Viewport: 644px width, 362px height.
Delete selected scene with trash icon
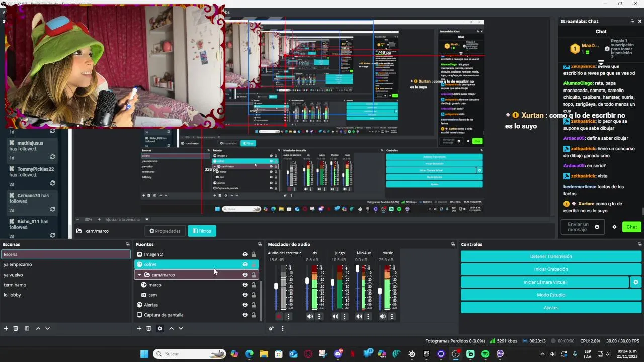pyautogui.click(x=16, y=328)
